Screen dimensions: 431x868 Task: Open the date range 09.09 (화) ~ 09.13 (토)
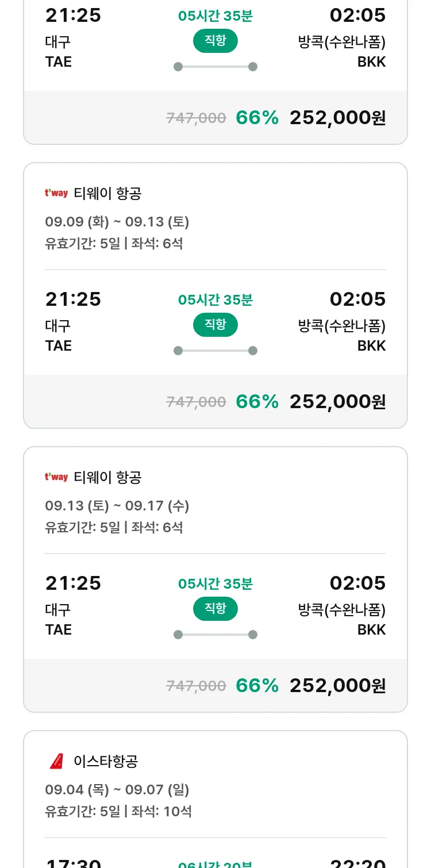coord(117,222)
